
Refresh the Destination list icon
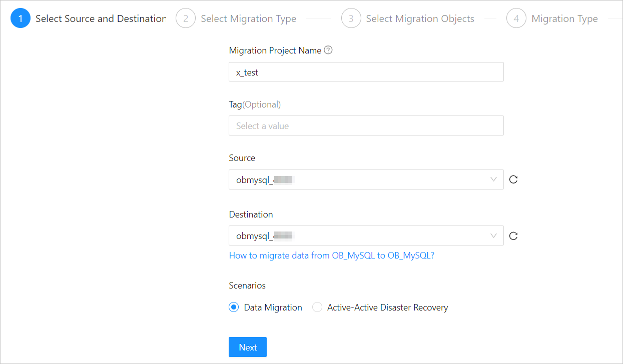pos(513,235)
